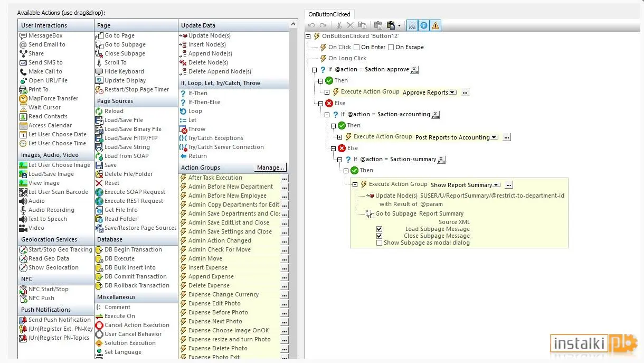
Task: Open the Show Report Summary dropdown
Action: (497, 185)
